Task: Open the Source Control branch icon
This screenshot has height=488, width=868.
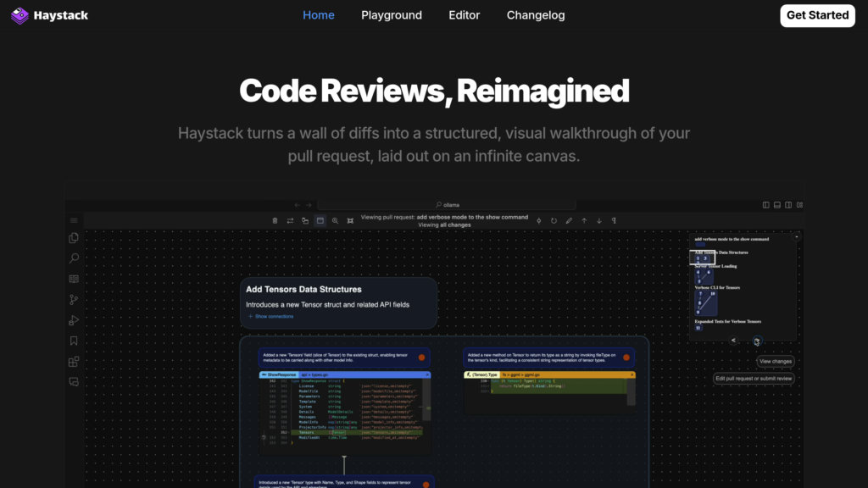Action: 74,299
